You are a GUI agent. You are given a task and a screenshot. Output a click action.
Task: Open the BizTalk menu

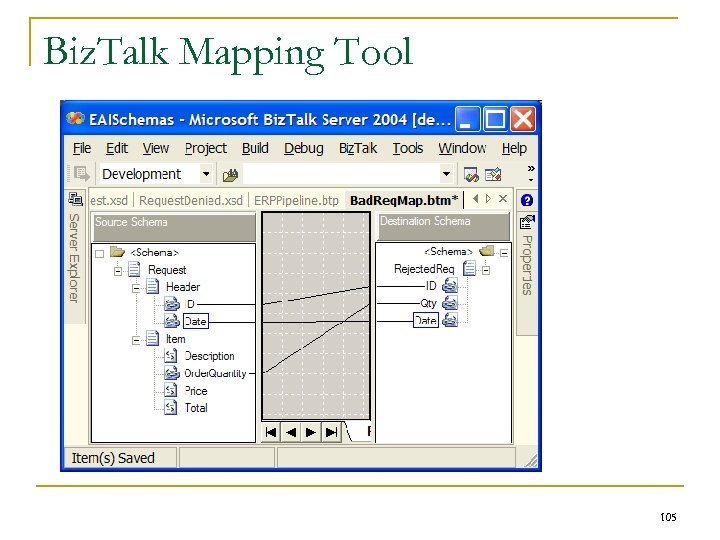click(358, 148)
